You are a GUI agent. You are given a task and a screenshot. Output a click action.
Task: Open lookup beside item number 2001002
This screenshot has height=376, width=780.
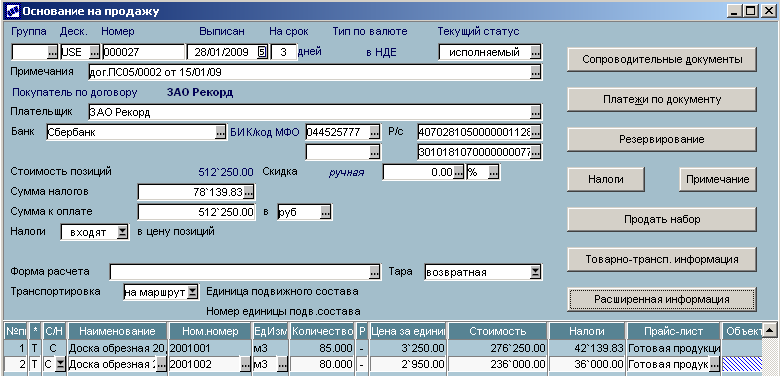[245, 365]
